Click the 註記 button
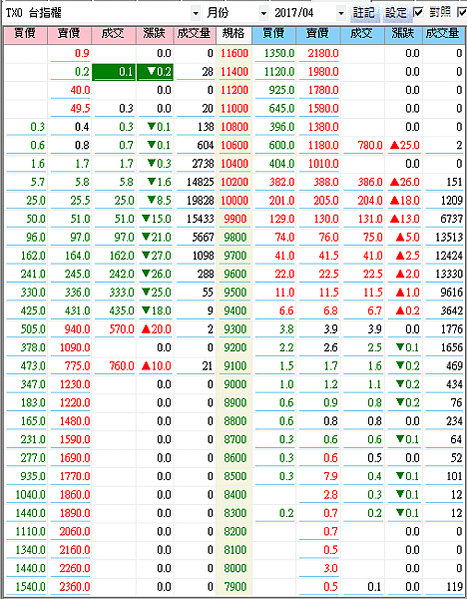 [x=363, y=13]
